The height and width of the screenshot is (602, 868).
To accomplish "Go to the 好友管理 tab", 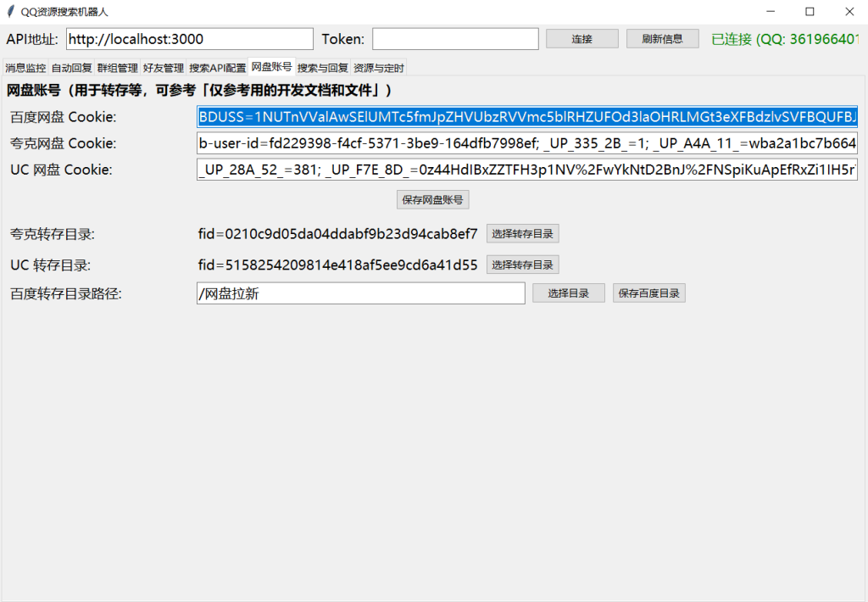I will (x=163, y=68).
